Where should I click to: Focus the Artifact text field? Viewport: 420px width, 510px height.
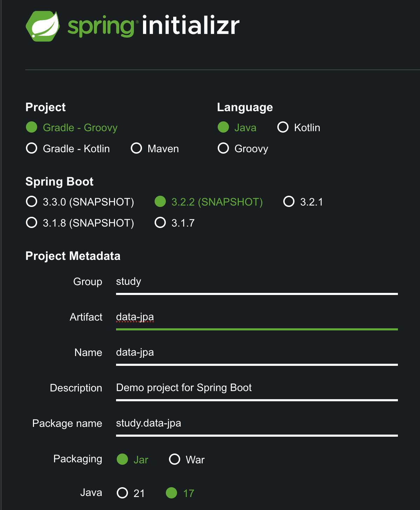coord(257,317)
